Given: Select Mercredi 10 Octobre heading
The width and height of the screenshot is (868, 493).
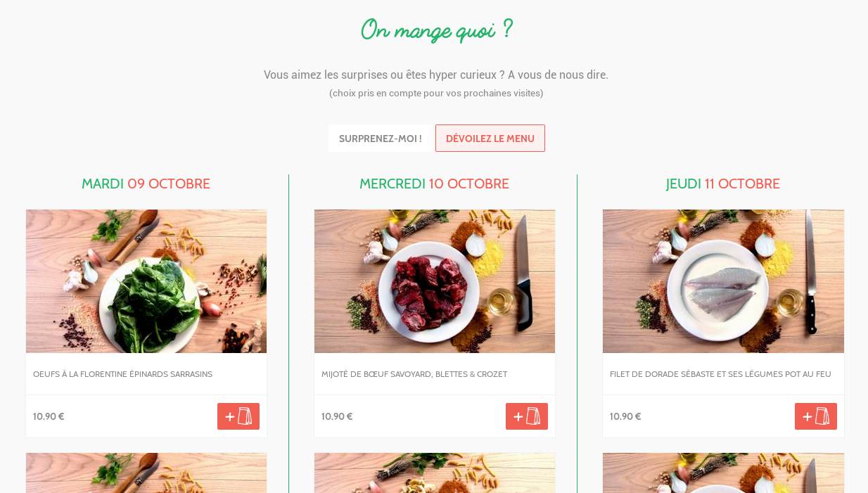Looking at the screenshot, I should tap(434, 184).
